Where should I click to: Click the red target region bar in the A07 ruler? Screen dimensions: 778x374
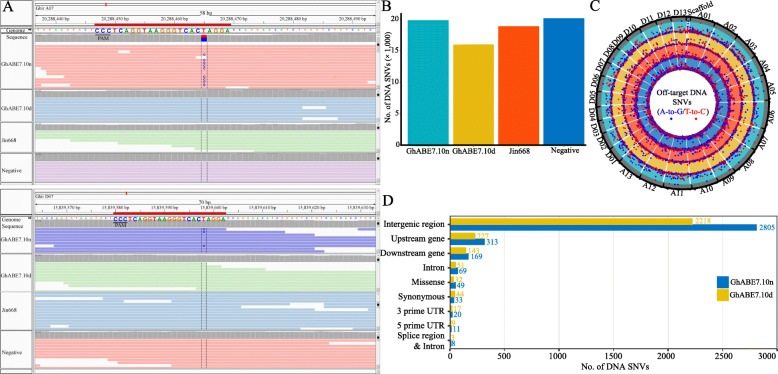(162, 24)
